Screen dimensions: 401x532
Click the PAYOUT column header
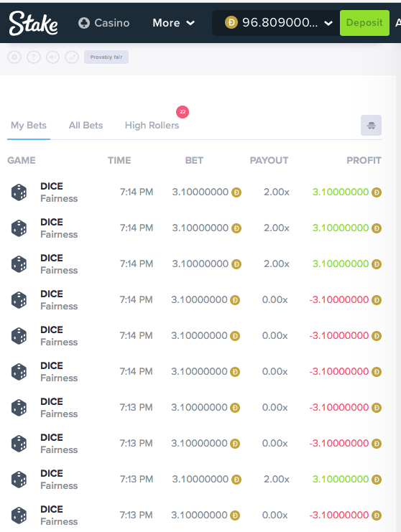click(x=269, y=160)
